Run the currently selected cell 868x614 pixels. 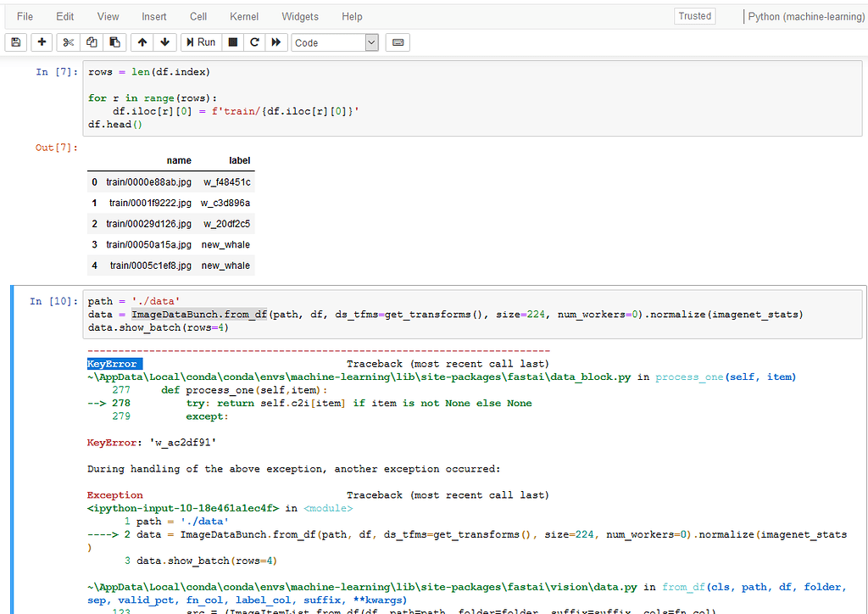point(201,42)
